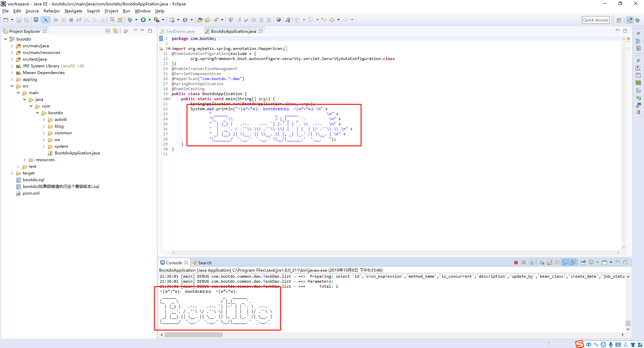Open the Refactor menu

coord(52,11)
